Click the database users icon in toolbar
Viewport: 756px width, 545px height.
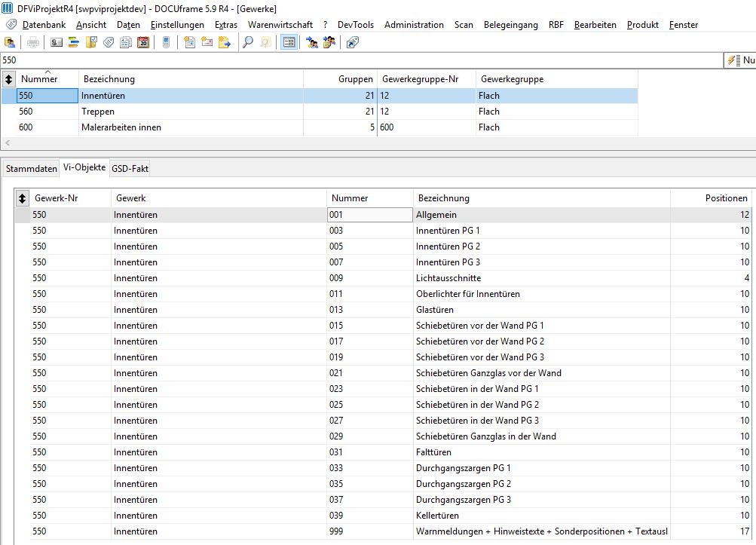click(x=10, y=42)
